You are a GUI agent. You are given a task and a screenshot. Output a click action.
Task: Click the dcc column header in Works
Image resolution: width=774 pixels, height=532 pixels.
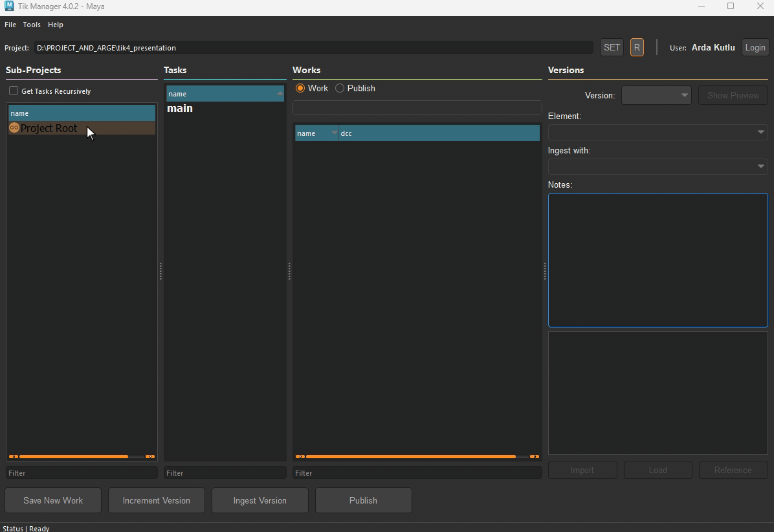tap(439, 133)
